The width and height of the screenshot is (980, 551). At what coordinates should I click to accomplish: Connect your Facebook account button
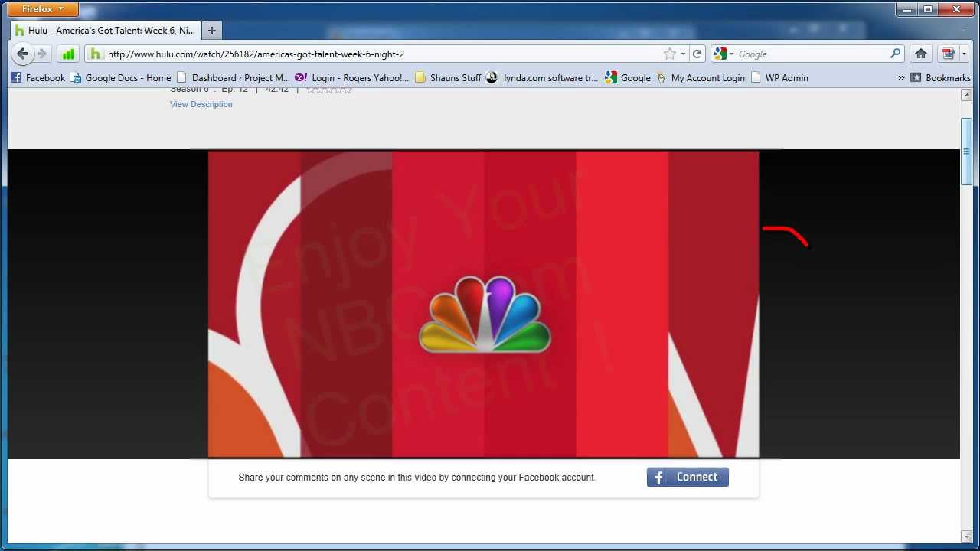coord(688,477)
